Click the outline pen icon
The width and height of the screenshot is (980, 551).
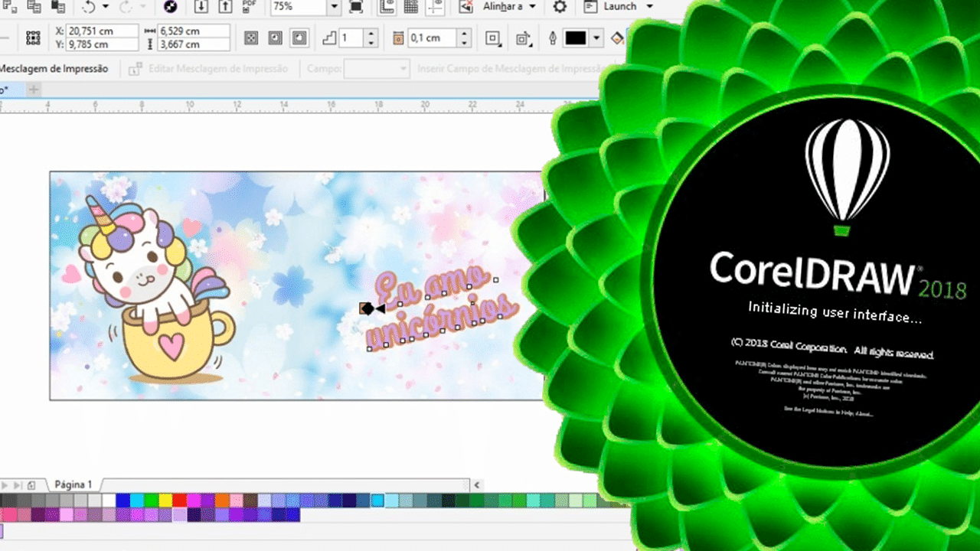(x=553, y=38)
